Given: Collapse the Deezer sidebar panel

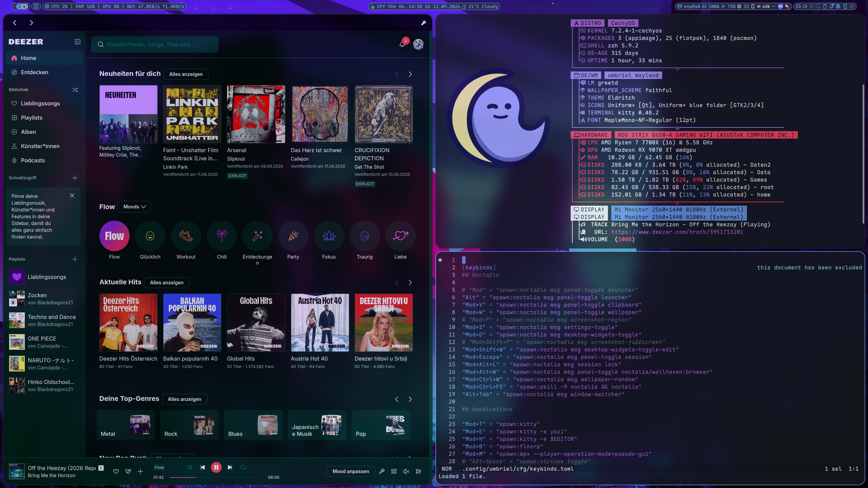Looking at the screenshot, I should coord(78,42).
